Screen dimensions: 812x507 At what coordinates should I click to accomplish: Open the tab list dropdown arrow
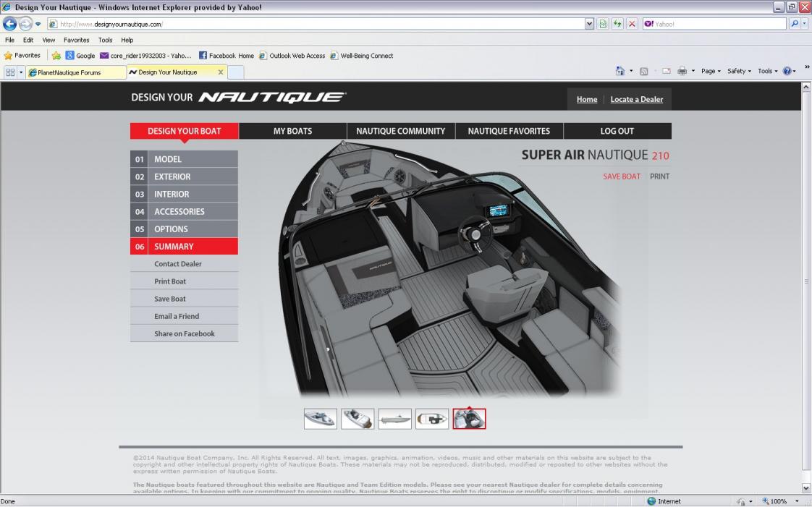click(x=21, y=72)
